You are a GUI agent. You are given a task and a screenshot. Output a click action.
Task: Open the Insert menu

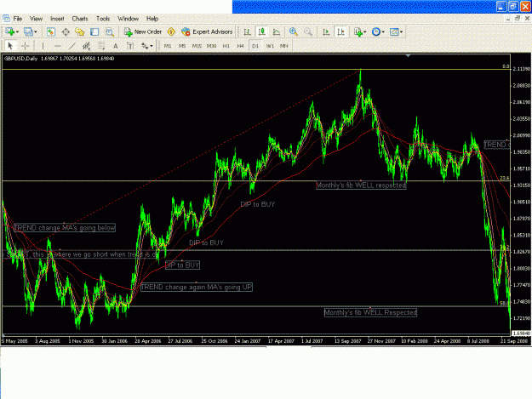[x=57, y=19]
